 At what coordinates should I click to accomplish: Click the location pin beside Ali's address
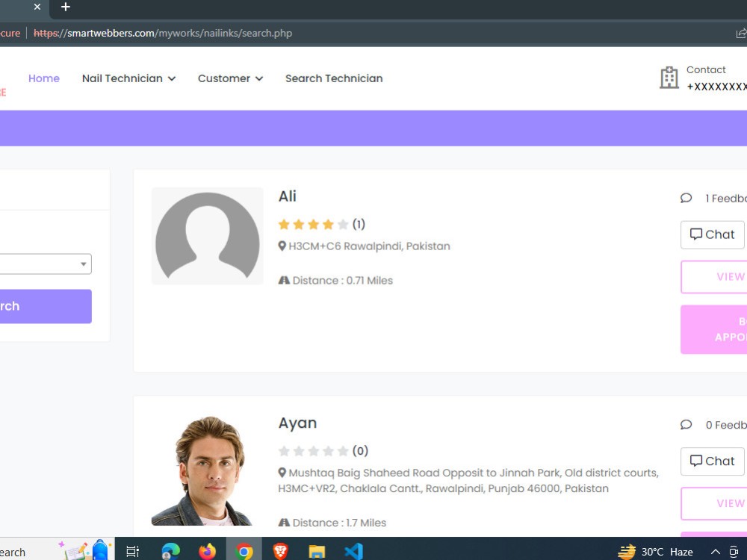[x=282, y=246]
